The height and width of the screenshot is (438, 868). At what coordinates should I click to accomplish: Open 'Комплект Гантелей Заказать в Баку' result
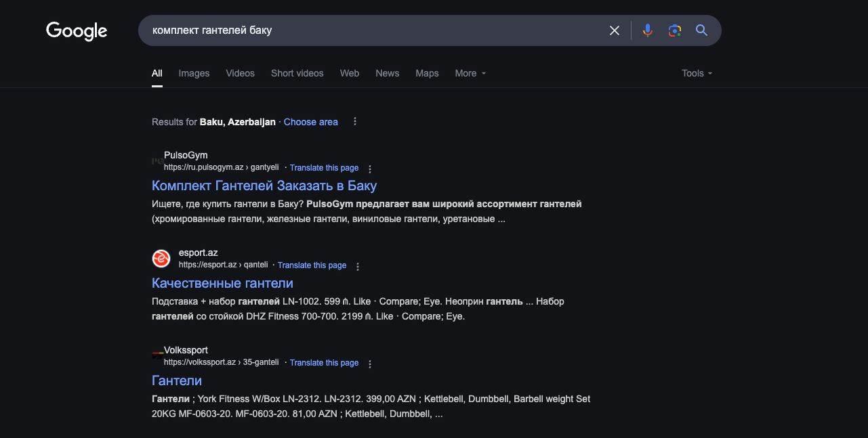(x=264, y=185)
